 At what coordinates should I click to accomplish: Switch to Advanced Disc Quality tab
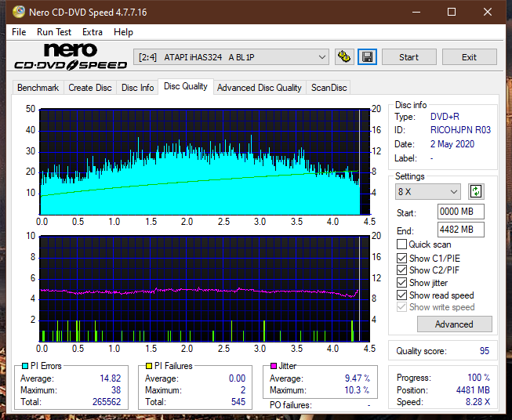click(260, 88)
